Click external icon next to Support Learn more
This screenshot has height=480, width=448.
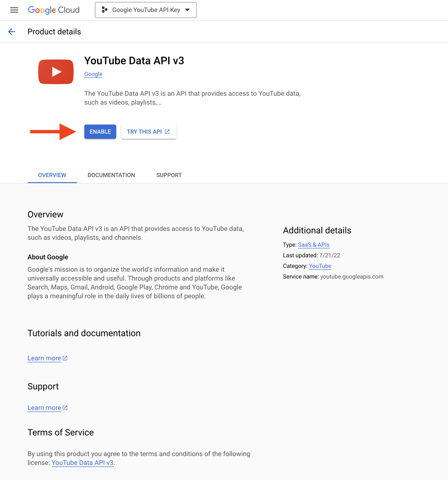[x=65, y=408]
